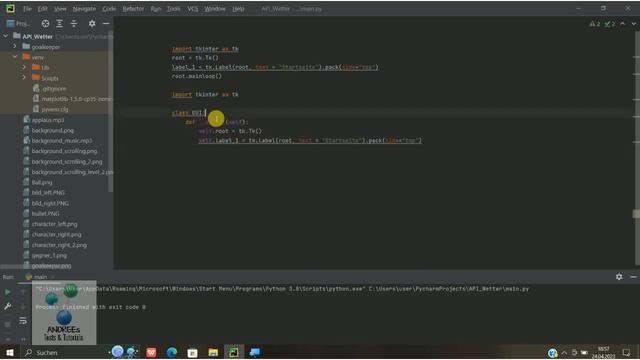This screenshot has width=640, height=360.
Task: Toggle soft-wrap in Run console
Action: tap(23, 321)
